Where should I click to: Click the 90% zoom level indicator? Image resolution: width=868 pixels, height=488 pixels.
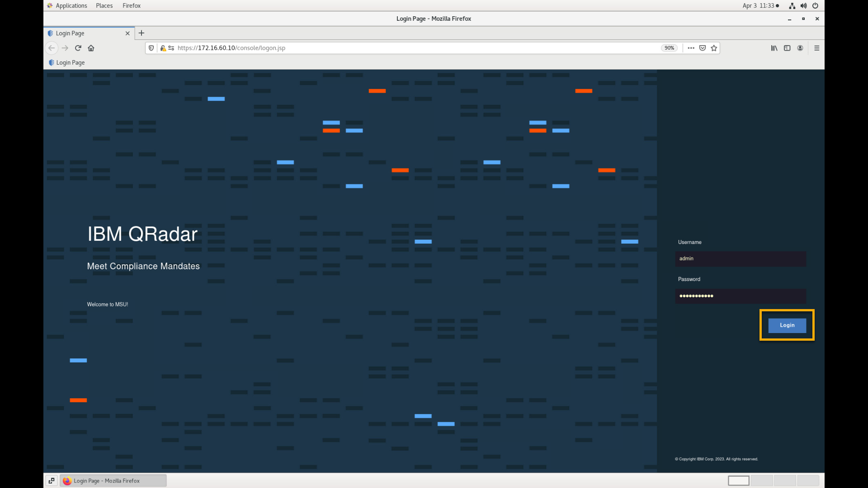(x=669, y=48)
